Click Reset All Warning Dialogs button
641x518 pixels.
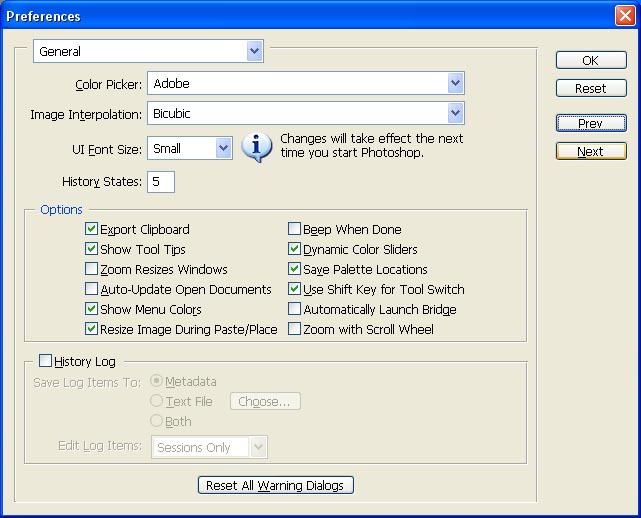(275, 486)
